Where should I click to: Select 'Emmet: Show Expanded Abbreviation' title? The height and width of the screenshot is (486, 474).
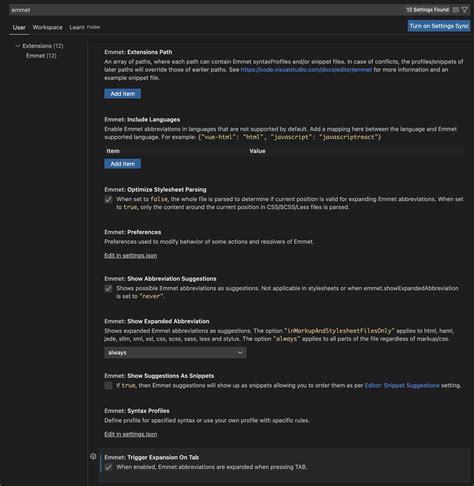pos(157,321)
